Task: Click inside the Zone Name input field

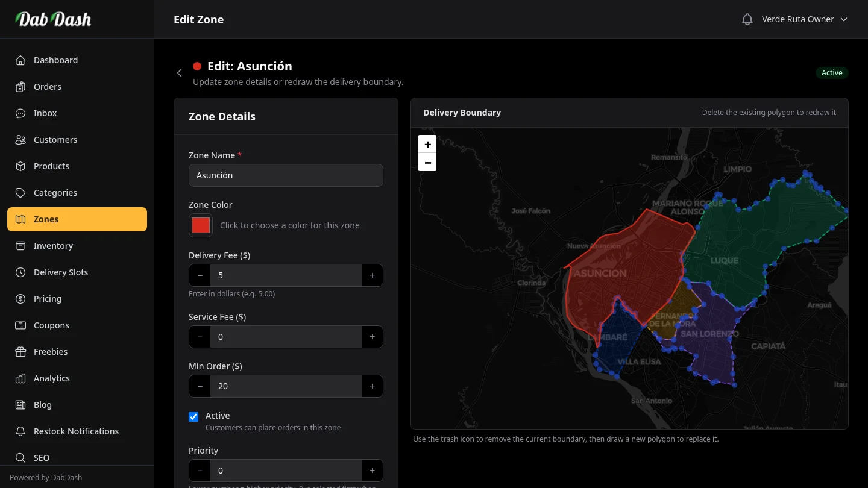Action: click(286, 175)
